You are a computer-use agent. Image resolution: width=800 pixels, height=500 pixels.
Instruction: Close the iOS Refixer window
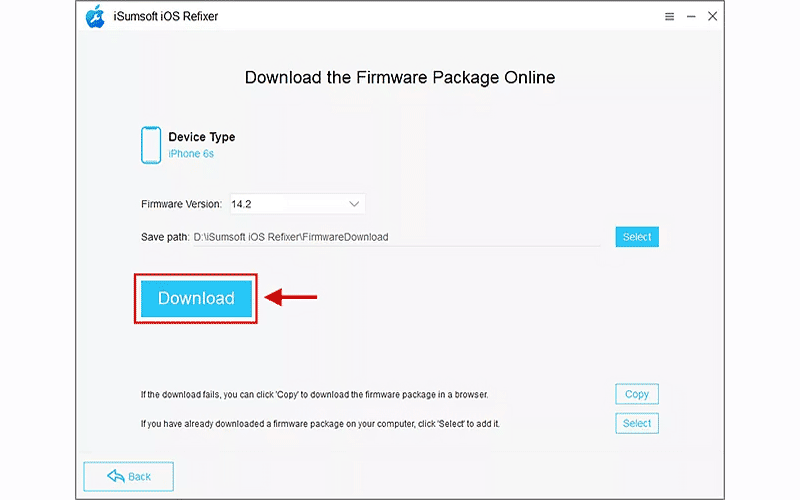pos(712,16)
